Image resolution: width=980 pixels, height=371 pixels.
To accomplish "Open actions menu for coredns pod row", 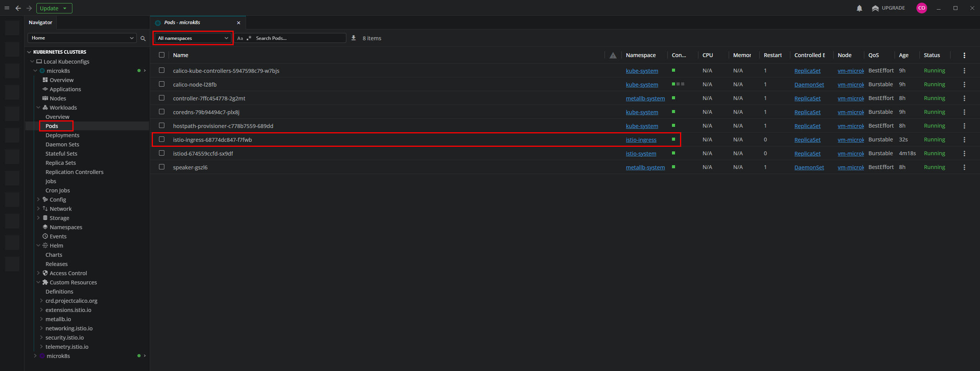I will pyautogui.click(x=964, y=112).
